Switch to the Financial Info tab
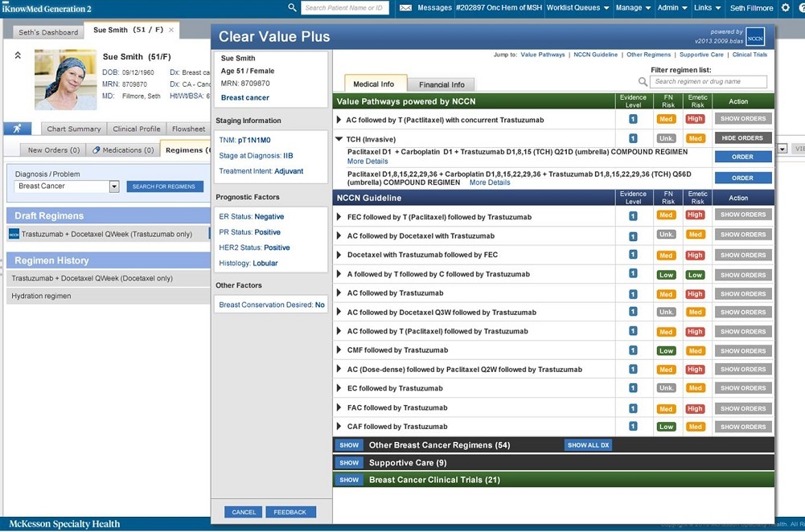 pos(442,84)
